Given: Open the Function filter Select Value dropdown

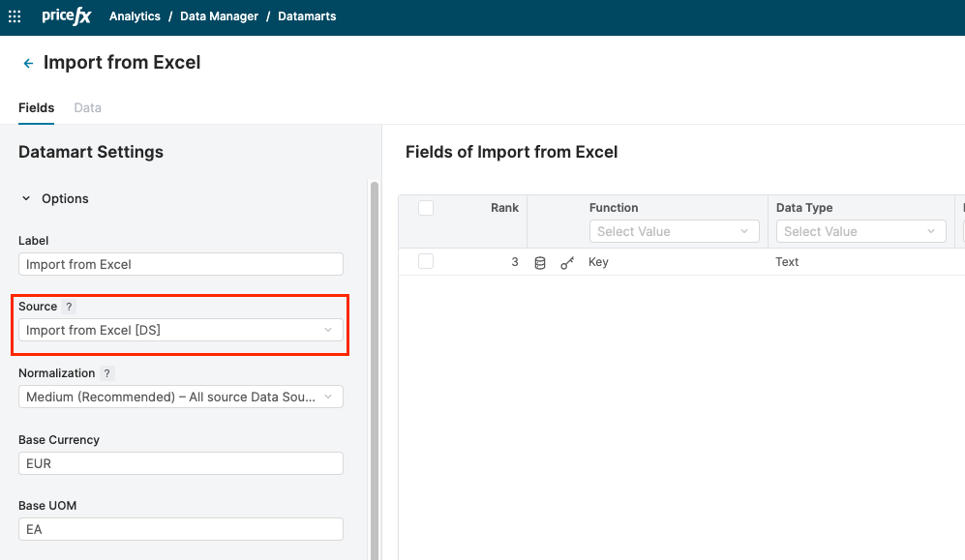Looking at the screenshot, I should (x=674, y=231).
